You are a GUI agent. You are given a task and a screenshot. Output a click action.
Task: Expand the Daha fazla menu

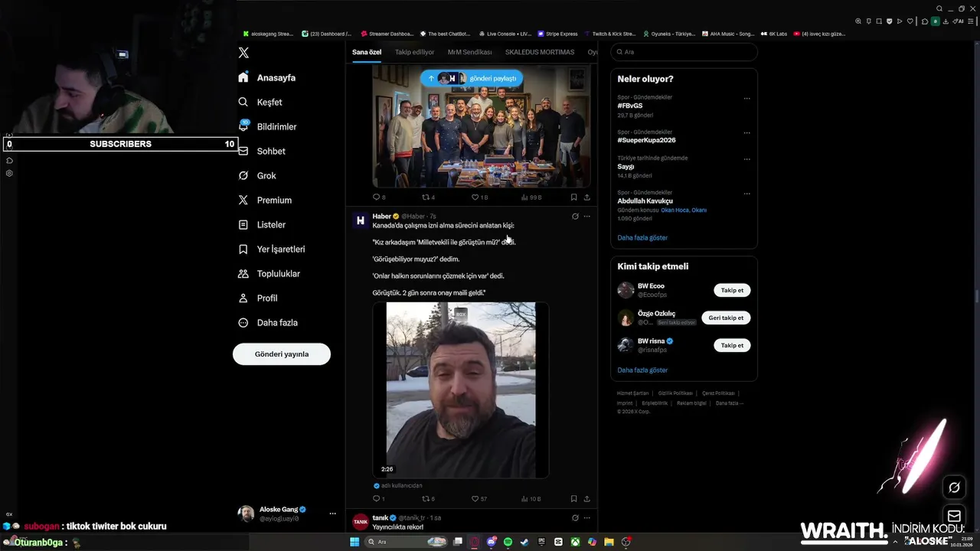(268, 322)
